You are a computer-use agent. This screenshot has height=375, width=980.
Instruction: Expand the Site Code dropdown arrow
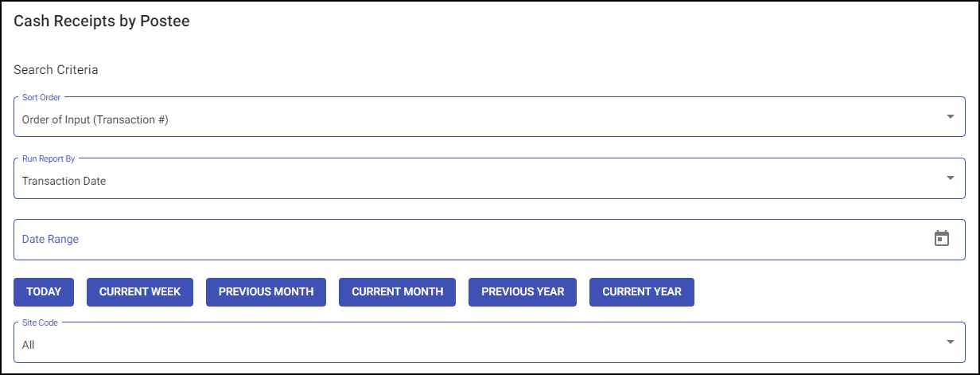pyautogui.click(x=950, y=342)
